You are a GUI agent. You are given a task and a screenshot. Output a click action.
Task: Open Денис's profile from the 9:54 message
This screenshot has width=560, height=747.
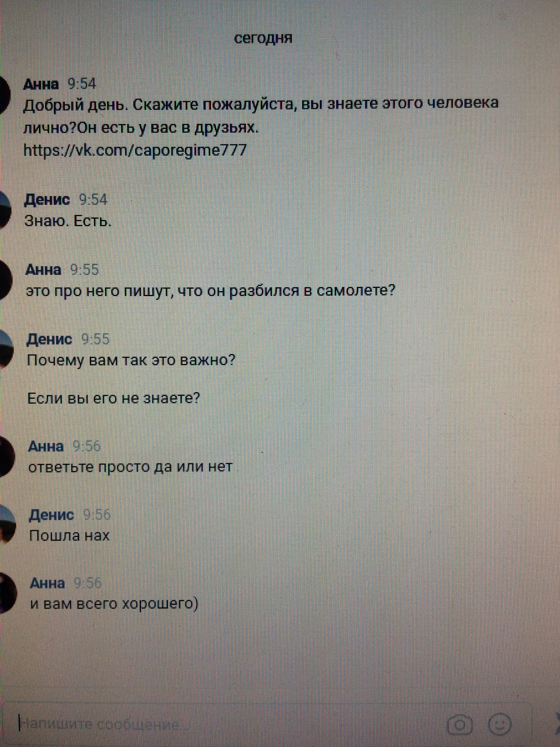(x=47, y=200)
